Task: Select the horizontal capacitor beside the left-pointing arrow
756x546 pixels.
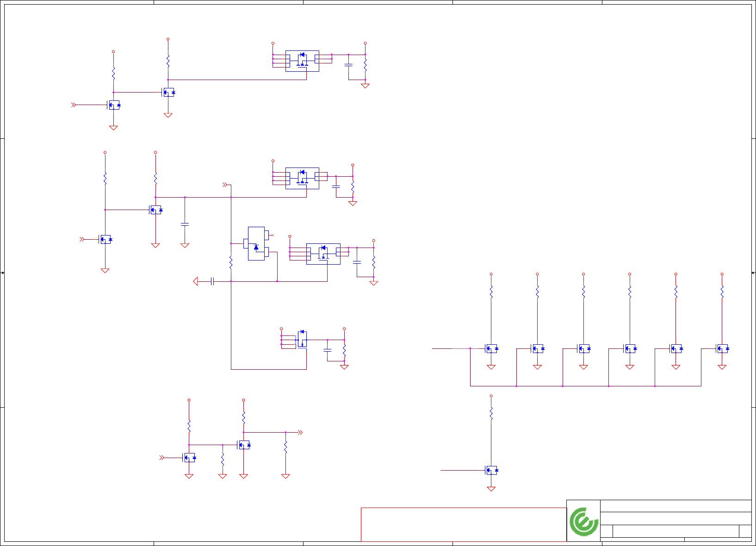Action: [212, 281]
